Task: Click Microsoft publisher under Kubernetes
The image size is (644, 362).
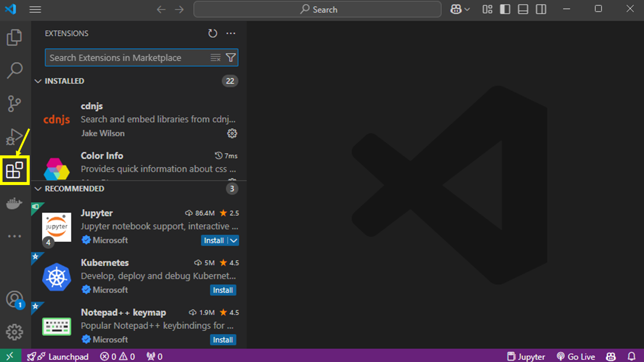Action: pos(110,290)
